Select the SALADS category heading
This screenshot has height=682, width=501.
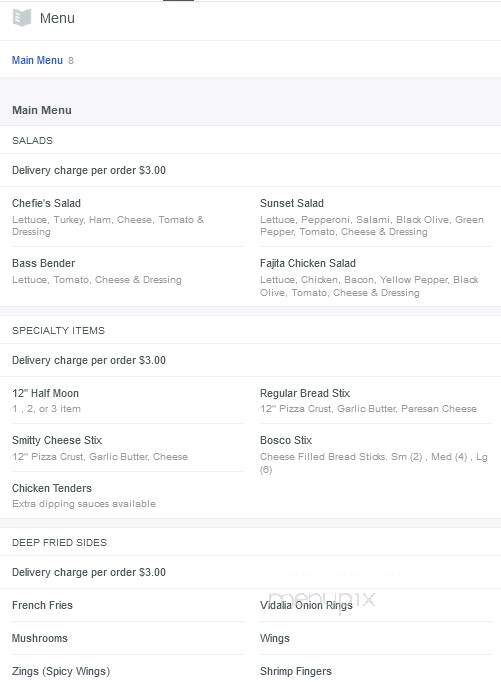pos(32,140)
